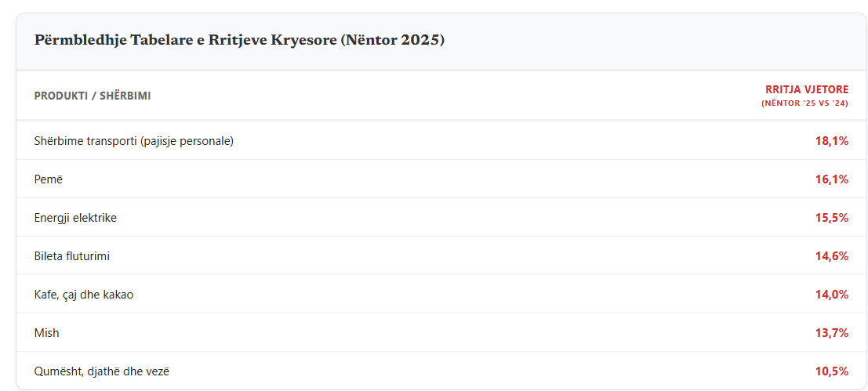Select the 16,1% value for Pemë
This screenshot has width=868, height=391.
[831, 179]
